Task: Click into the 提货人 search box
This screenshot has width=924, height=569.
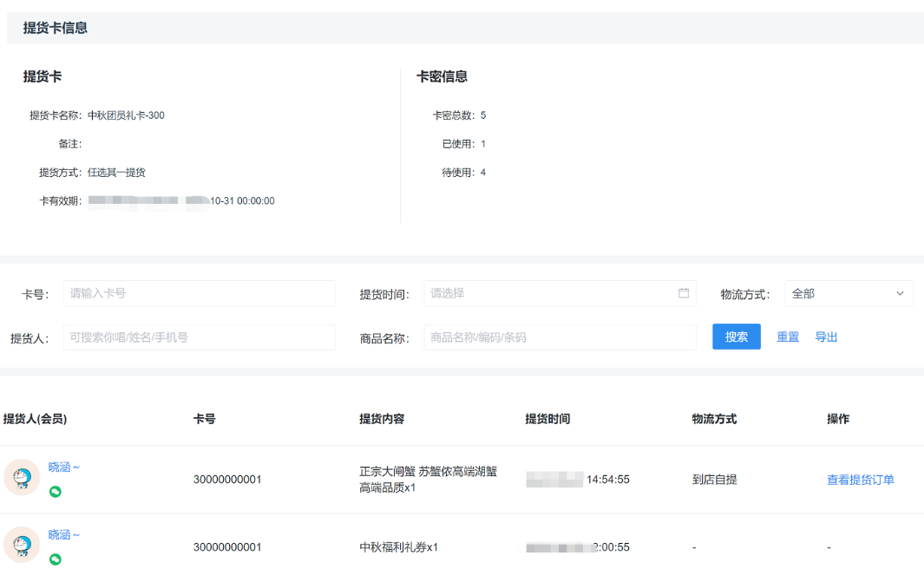Action: (199, 337)
